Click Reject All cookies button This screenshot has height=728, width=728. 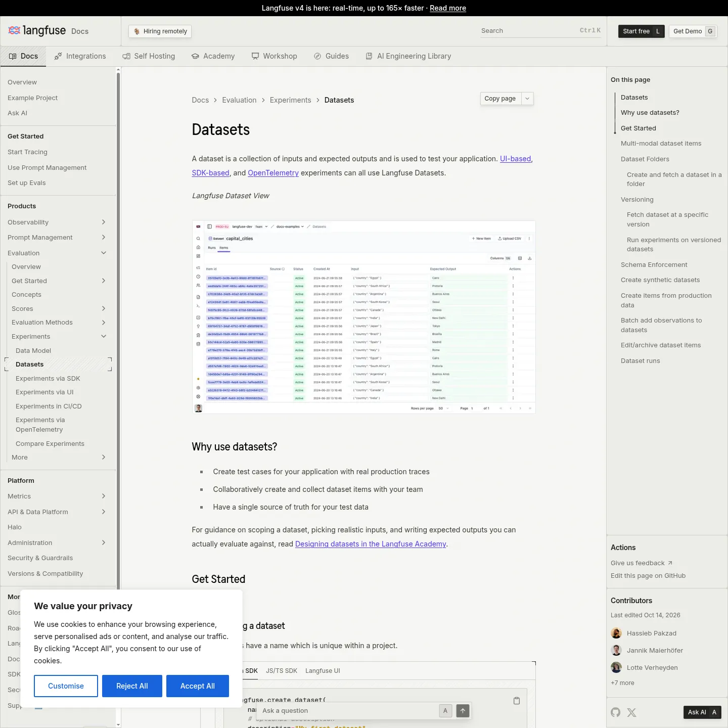[132, 686]
